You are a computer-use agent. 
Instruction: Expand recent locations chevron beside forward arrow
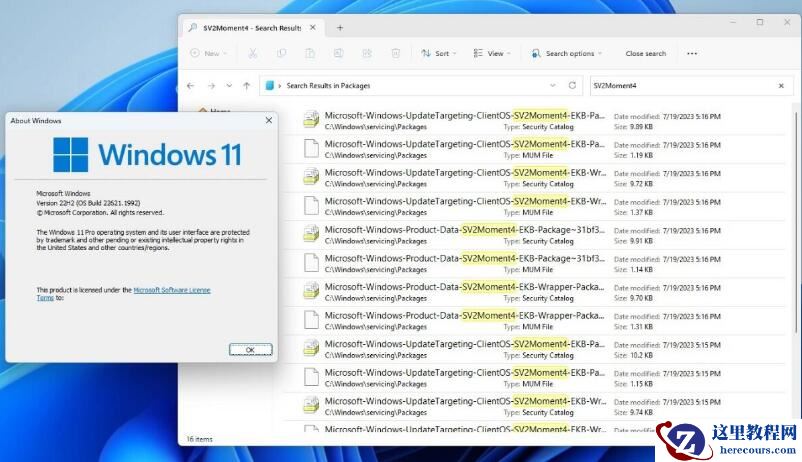(x=229, y=86)
